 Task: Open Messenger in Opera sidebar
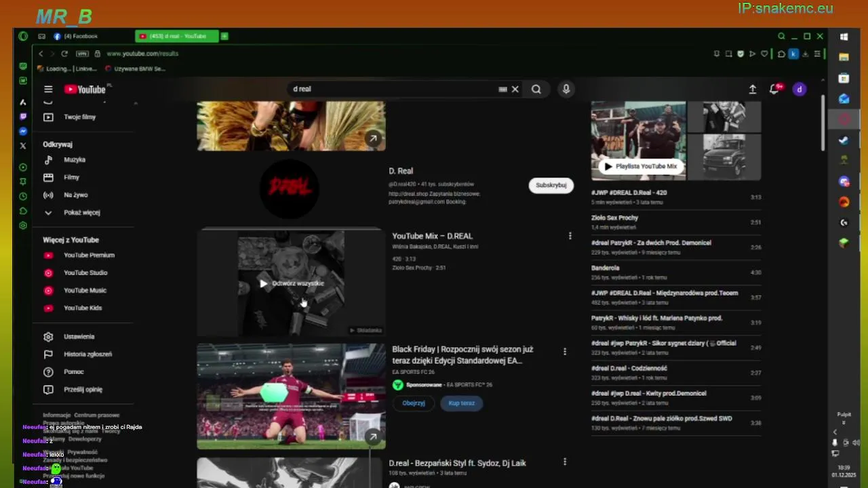23,131
